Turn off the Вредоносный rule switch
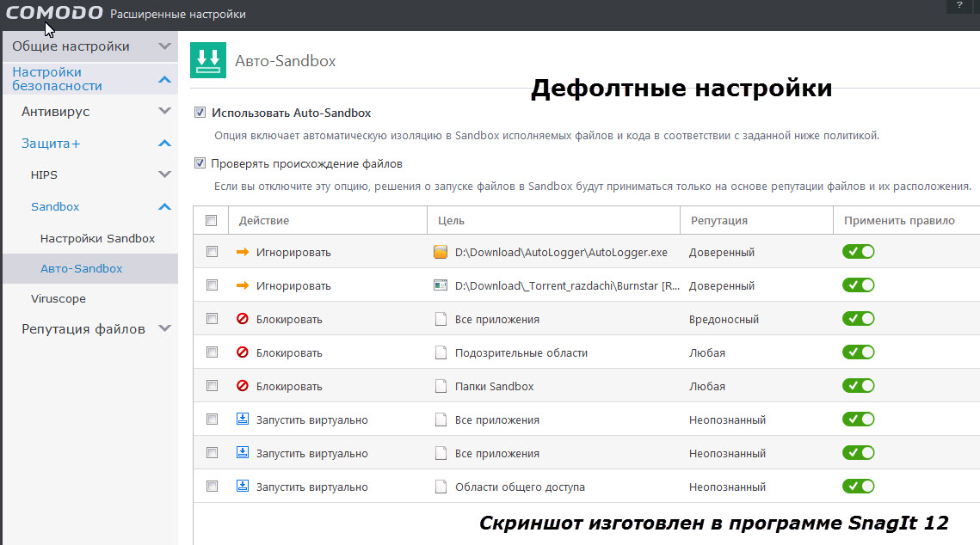 point(858,318)
